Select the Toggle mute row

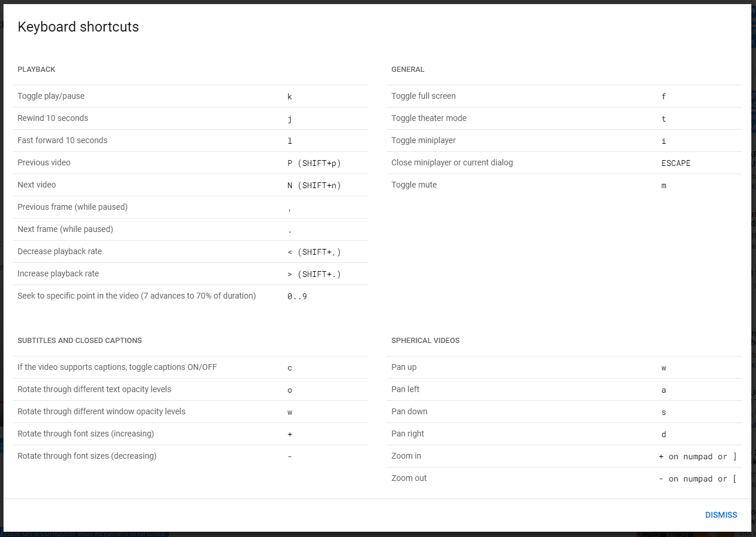564,185
